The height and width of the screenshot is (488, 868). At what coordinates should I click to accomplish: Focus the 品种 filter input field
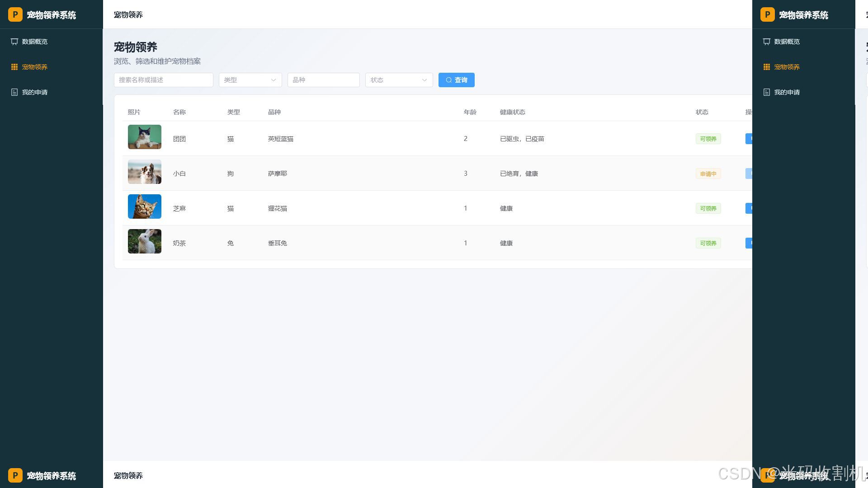coord(324,80)
